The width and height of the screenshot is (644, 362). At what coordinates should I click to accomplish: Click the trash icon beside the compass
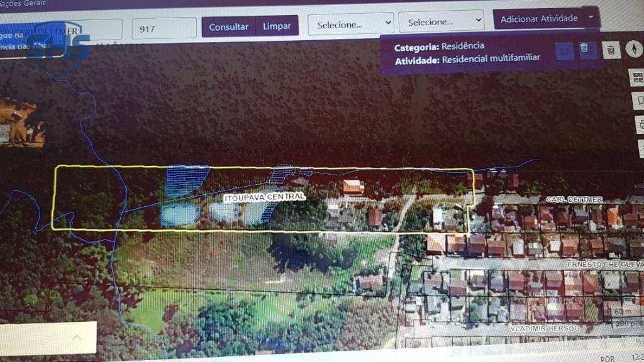611,50
